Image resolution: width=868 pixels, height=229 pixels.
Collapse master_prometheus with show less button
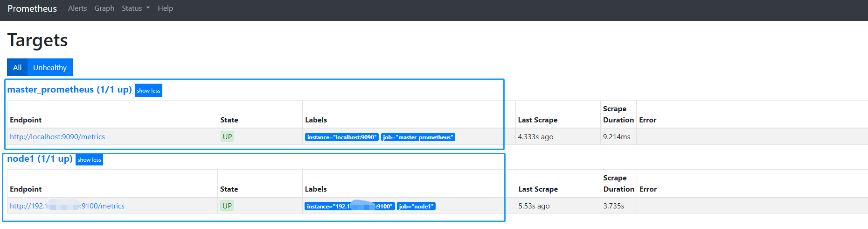point(148,91)
